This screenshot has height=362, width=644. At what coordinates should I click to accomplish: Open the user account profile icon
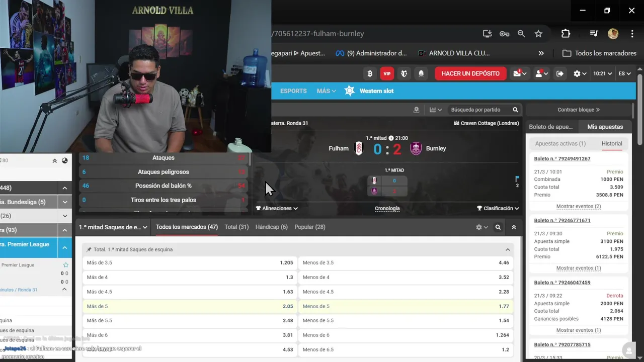pos(541,73)
